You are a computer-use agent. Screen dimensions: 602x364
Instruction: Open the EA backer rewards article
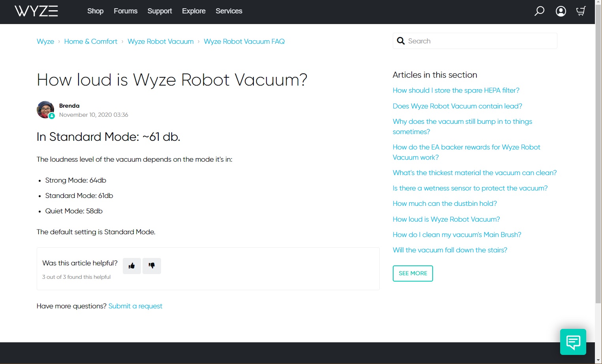(x=467, y=152)
